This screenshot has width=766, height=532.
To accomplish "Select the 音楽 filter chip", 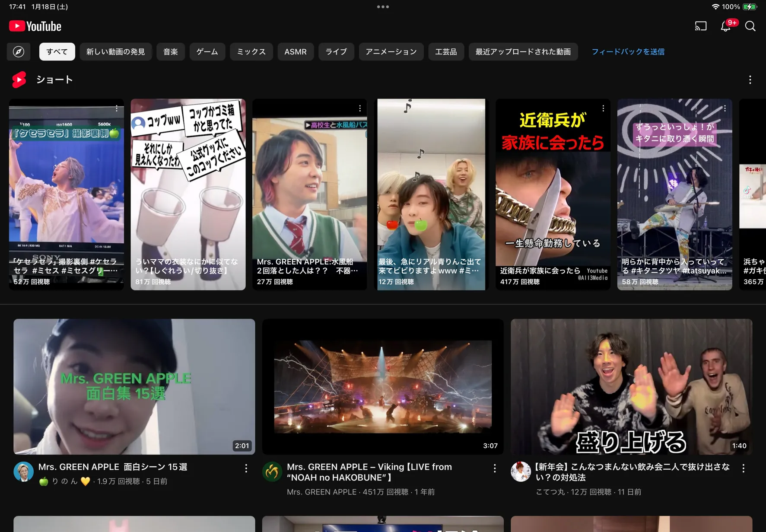I will tap(171, 52).
